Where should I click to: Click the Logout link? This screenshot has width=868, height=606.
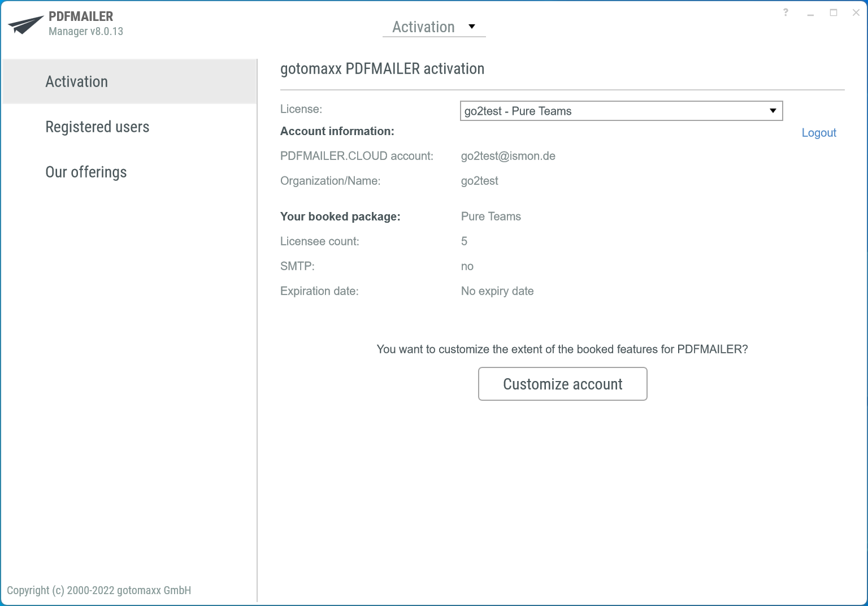click(x=819, y=132)
